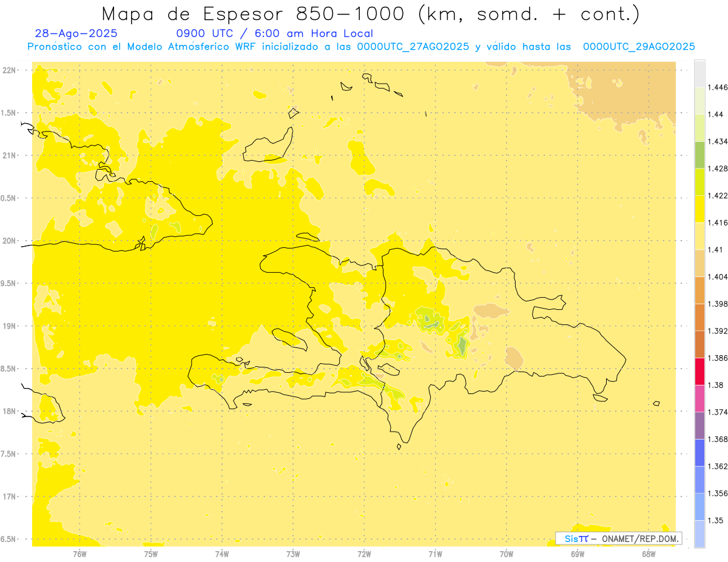Viewport: 728px width, 562px height.
Task: Click the 21N latitude label
Action: click(x=10, y=155)
